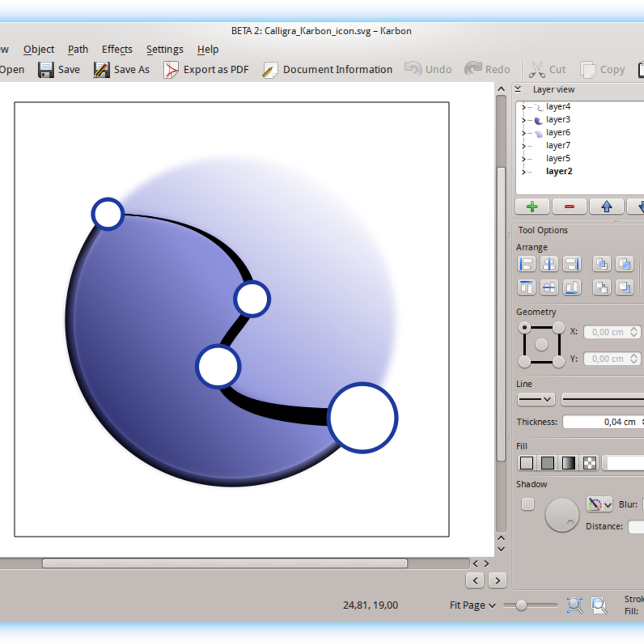Image resolution: width=644 pixels, height=644 pixels.
Task: Click the shadow angle dial
Action: point(562,515)
